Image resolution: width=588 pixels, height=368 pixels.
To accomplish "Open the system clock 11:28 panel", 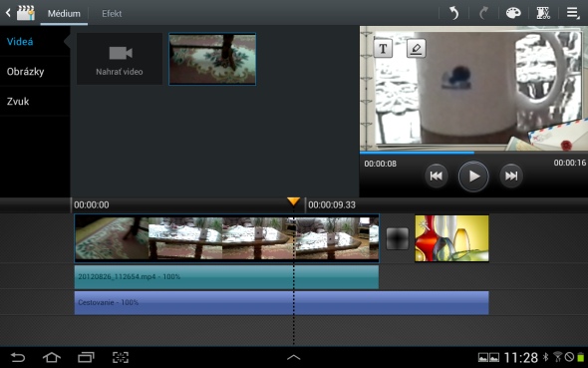I will tap(521, 357).
